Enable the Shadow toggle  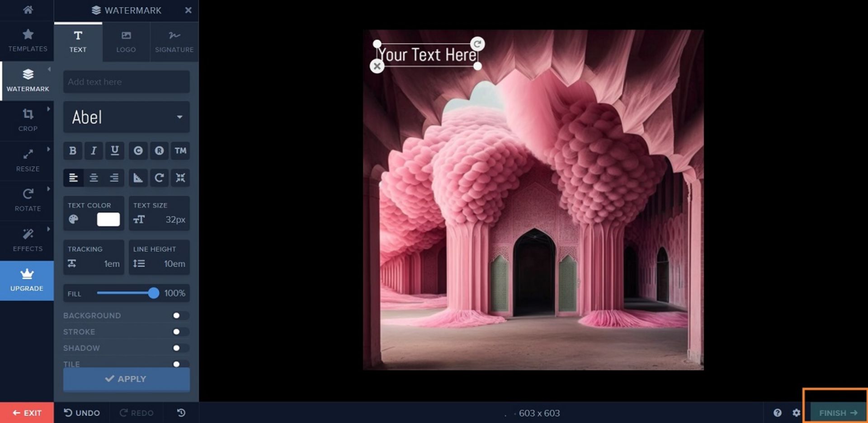(x=179, y=348)
